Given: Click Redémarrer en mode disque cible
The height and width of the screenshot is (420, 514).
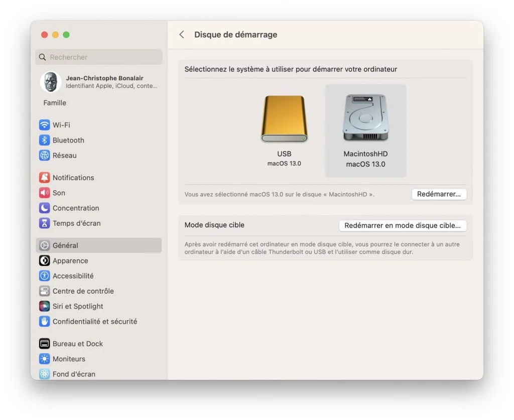Looking at the screenshot, I should (402, 225).
